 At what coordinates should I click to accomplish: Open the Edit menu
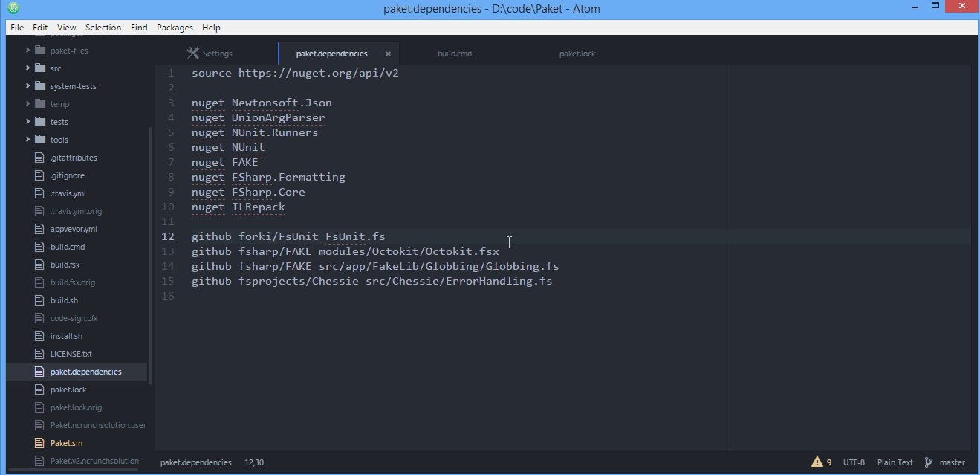coord(40,28)
